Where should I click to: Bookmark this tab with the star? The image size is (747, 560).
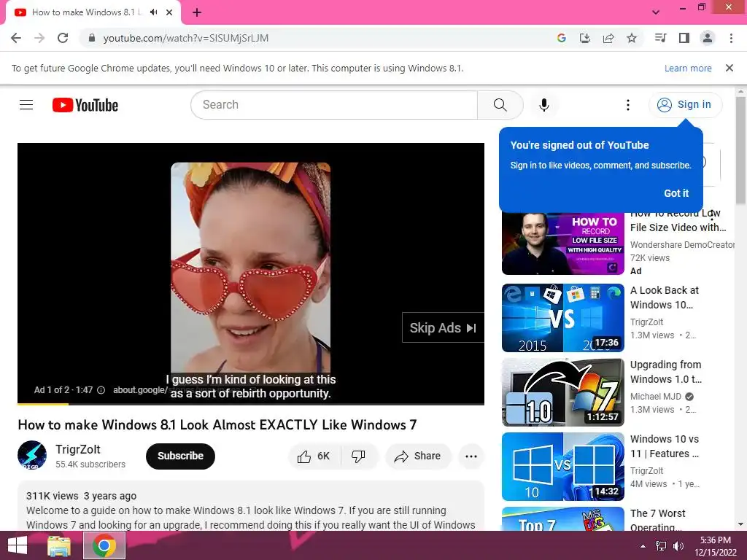632,38
